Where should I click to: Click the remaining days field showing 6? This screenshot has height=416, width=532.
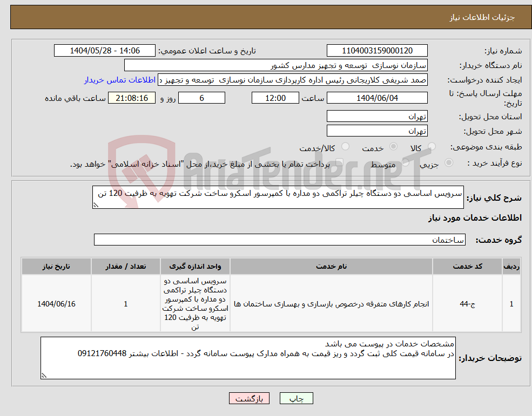coord(201,98)
